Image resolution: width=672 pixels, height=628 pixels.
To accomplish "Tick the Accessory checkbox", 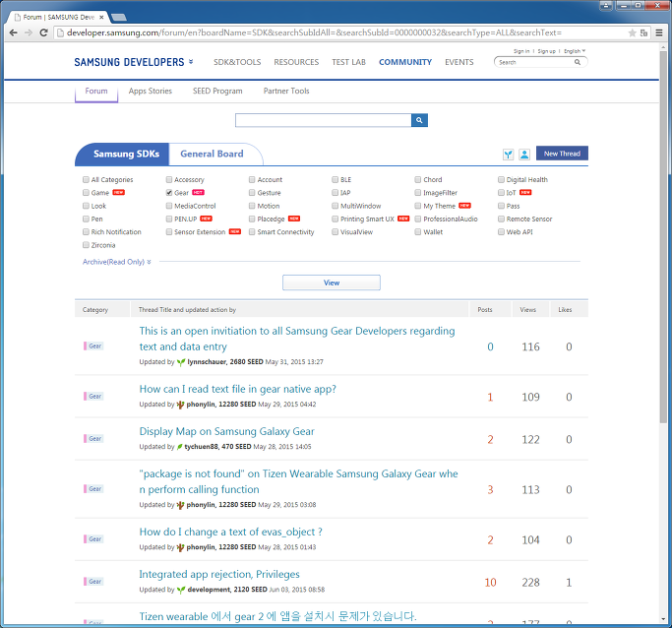I will click(169, 179).
